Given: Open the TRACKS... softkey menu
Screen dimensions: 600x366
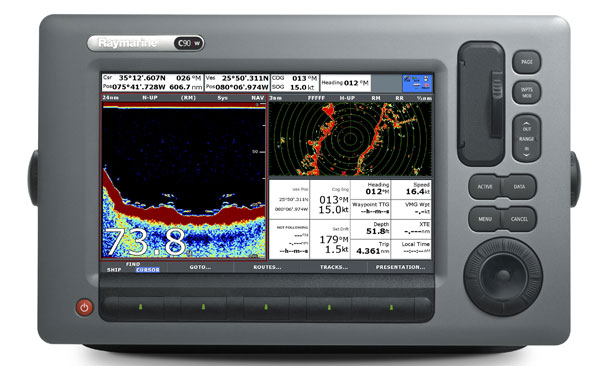Looking at the screenshot, I should click(x=334, y=267).
